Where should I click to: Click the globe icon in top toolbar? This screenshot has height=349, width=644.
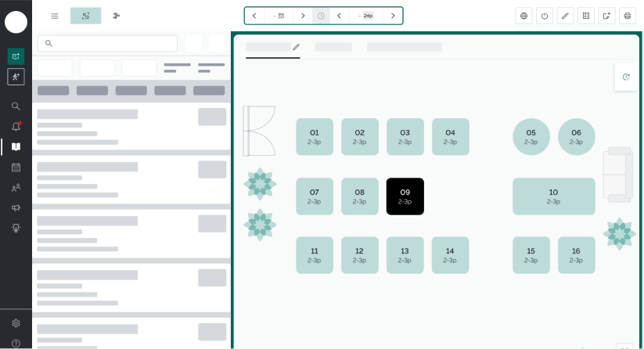click(523, 16)
